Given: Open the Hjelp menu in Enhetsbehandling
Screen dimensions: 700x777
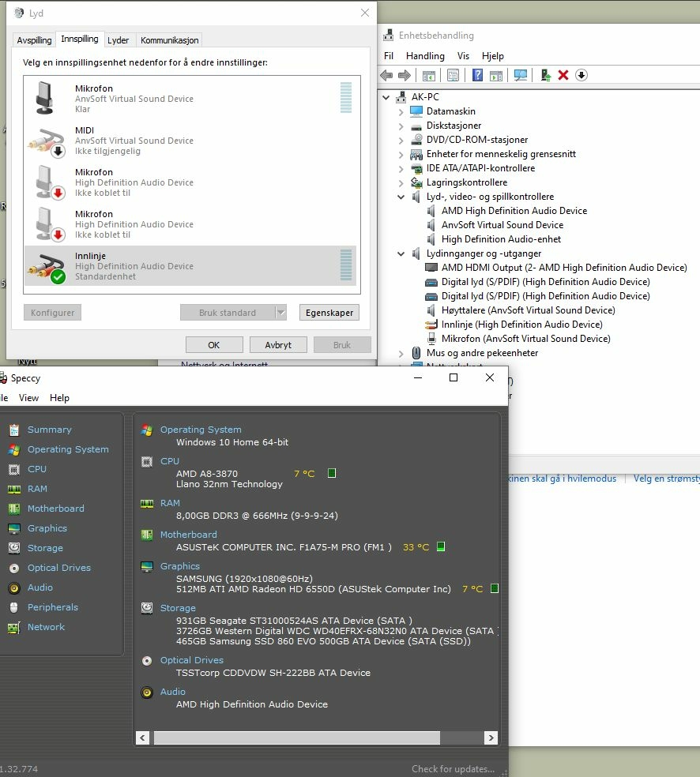Looking at the screenshot, I should 493,56.
